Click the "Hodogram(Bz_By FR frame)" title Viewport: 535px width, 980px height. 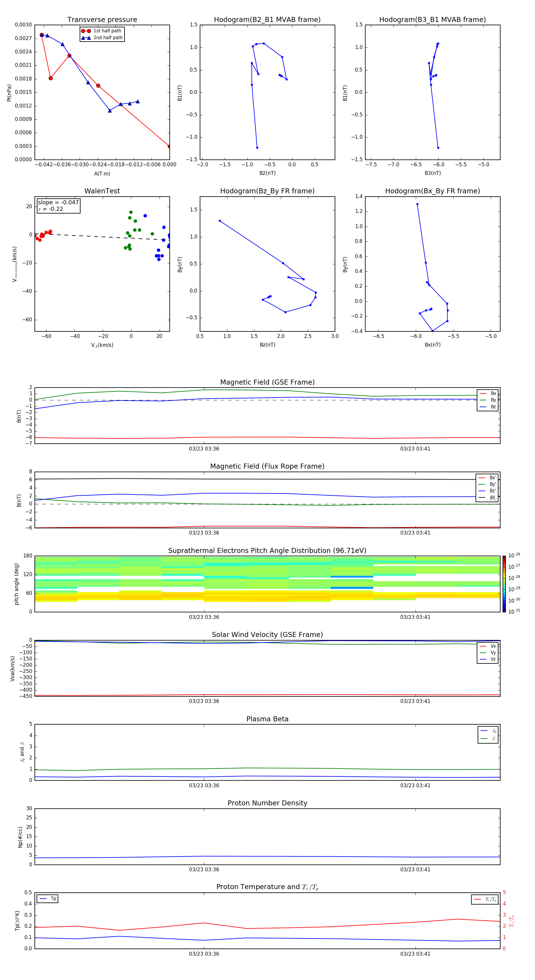[x=267, y=191]
